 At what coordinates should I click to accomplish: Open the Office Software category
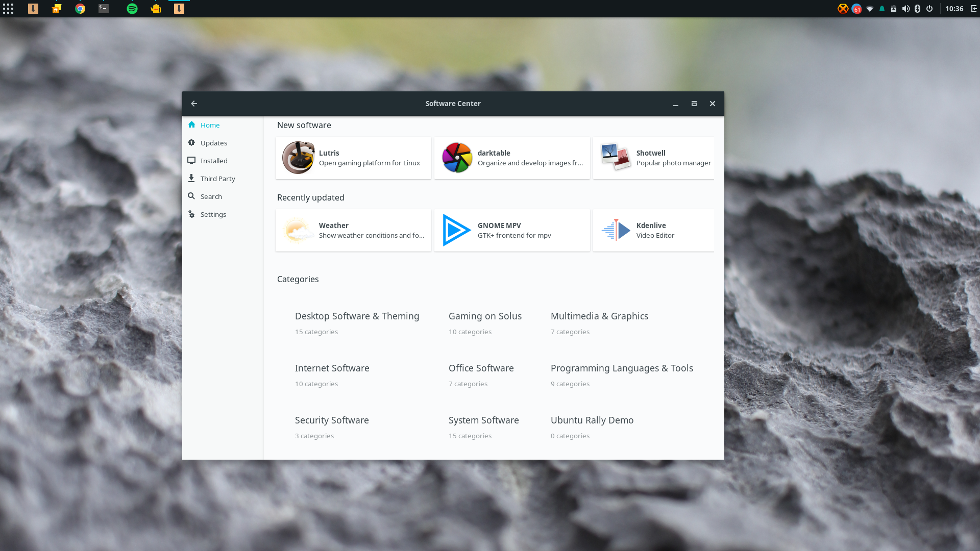481,375
